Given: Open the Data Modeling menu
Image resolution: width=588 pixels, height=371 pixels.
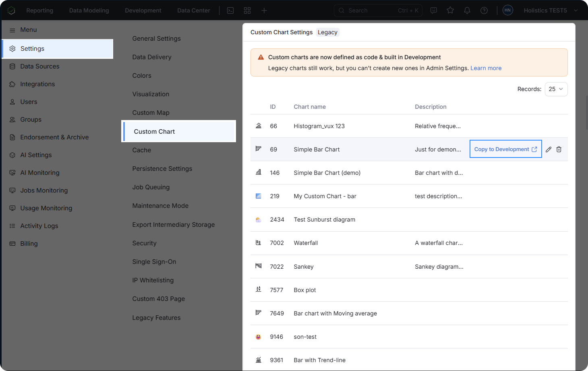Looking at the screenshot, I should point(89,10).
